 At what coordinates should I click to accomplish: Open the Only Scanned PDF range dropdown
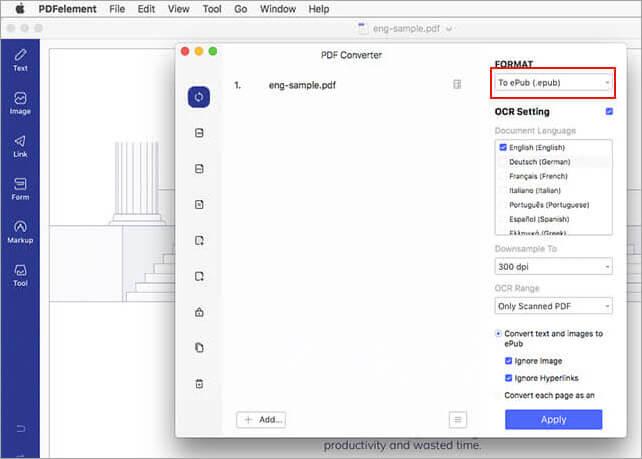click(553, 306)
